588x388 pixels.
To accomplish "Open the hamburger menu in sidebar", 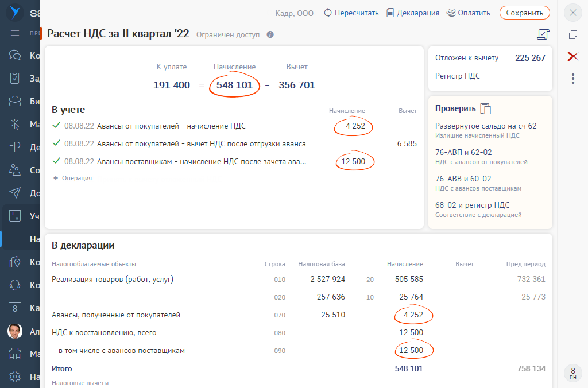I will coord(15,33).
